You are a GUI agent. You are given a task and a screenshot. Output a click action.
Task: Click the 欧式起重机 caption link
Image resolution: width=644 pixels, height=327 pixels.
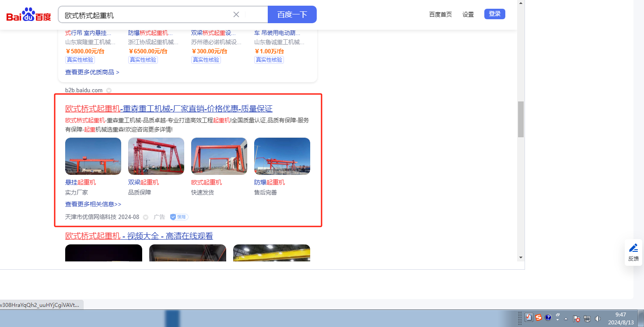[x=206, y=182]
